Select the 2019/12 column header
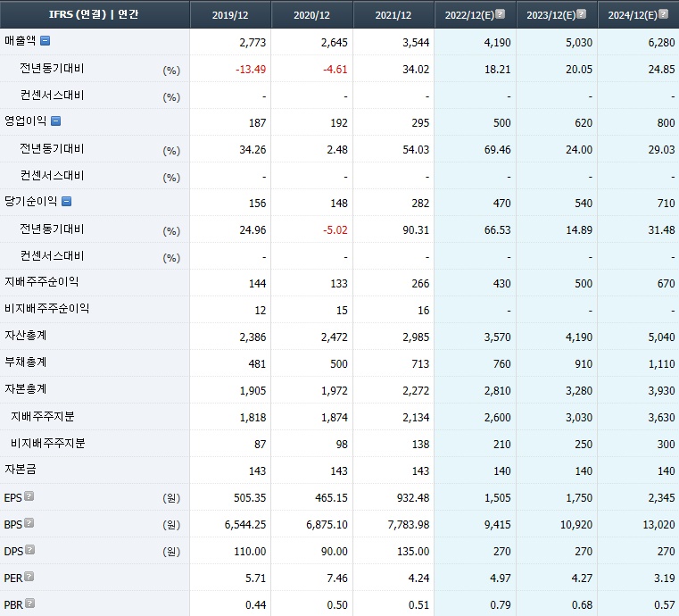The width and height of the screenshot is (679, 616). click(x=230, y=15)
